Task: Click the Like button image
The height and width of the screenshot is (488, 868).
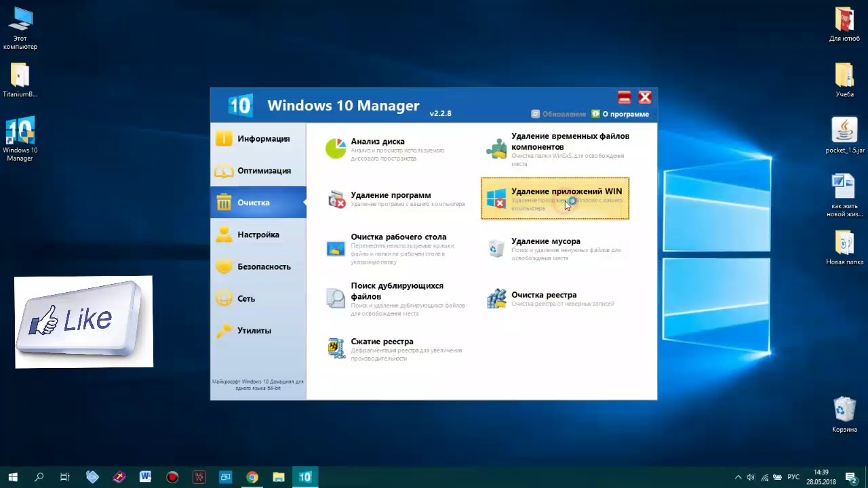Action: [83, 322]
